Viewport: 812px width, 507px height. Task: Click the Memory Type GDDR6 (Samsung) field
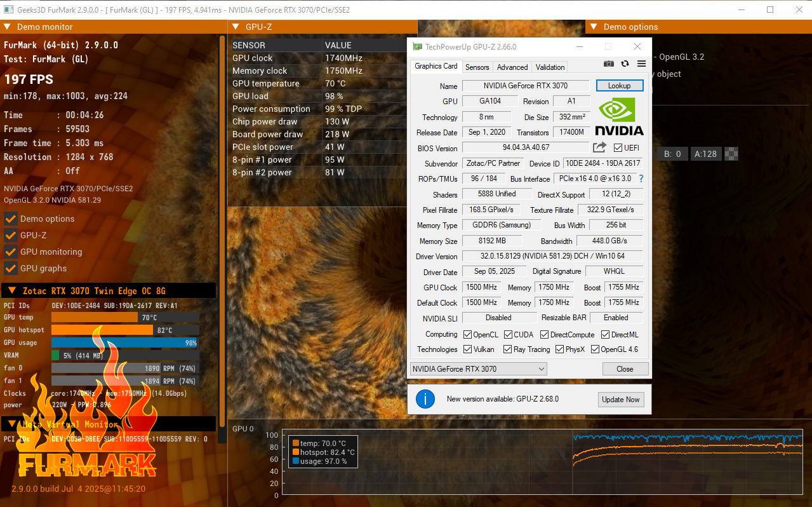click(x=502, y=225)
